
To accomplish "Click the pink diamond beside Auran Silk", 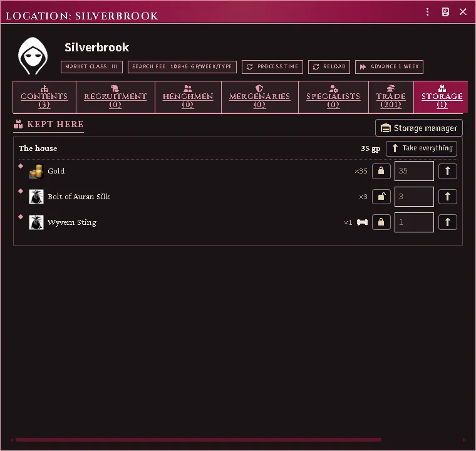I will tap(21, 191).
